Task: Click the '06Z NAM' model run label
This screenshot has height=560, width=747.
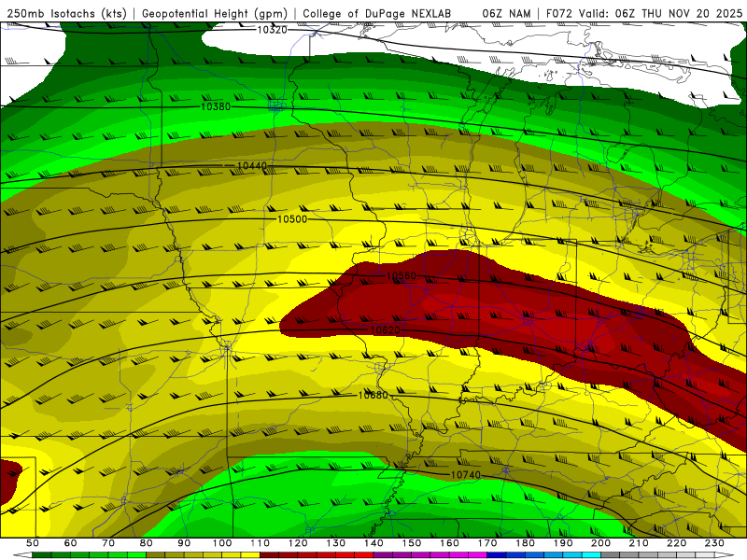Action: point(506,13)
